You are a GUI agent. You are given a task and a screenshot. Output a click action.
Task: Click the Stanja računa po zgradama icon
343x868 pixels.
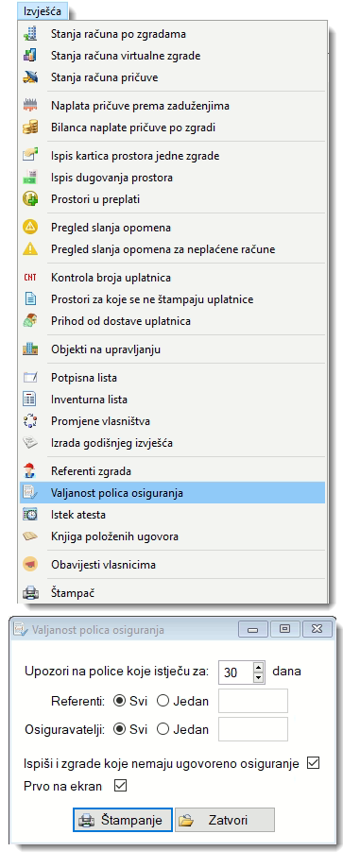pos(30,34)
